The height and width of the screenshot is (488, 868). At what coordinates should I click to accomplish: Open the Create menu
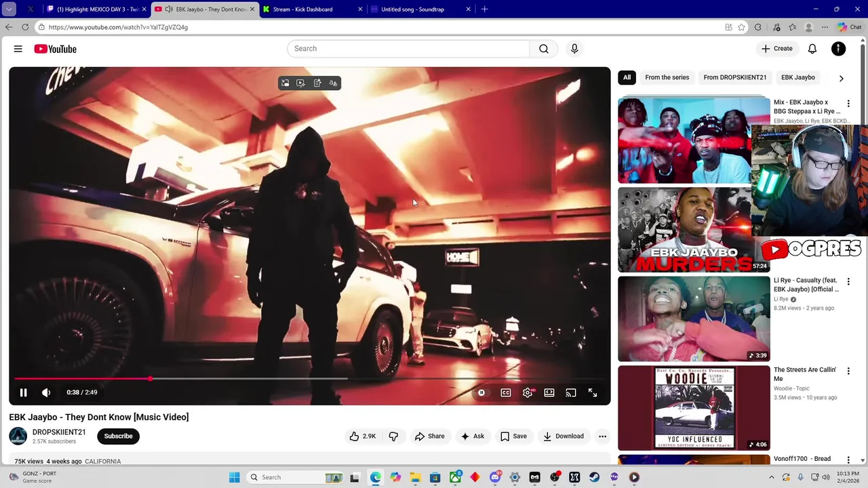click(x=776, y=49)
